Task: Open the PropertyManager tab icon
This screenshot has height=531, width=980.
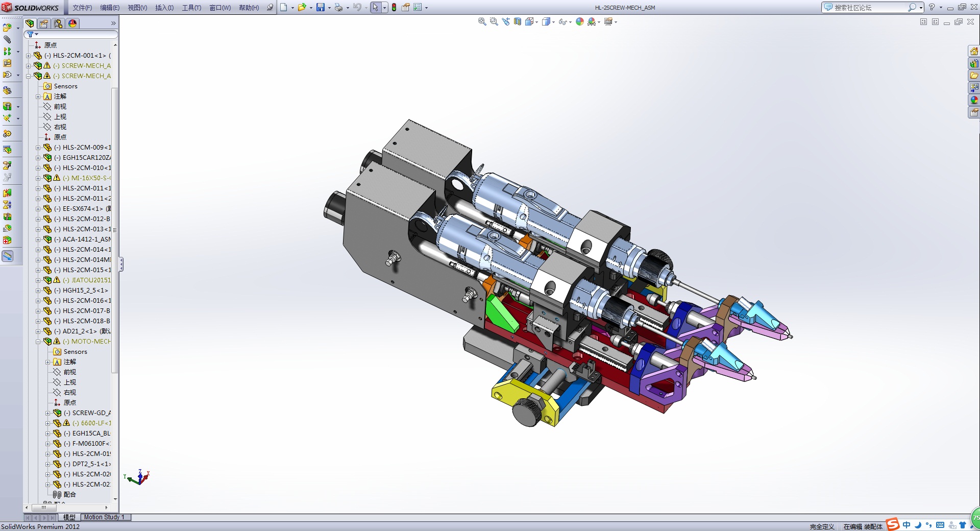Action: click(x=44, y=23)
